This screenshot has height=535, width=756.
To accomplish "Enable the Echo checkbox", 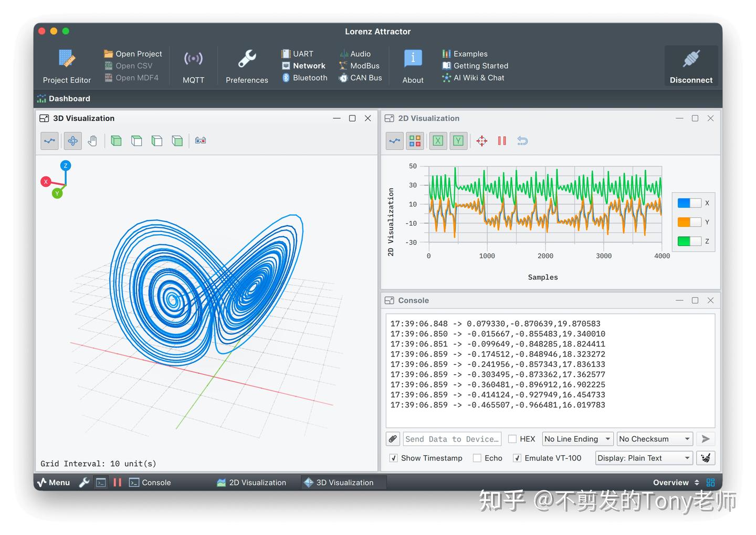I will (477, 458).
